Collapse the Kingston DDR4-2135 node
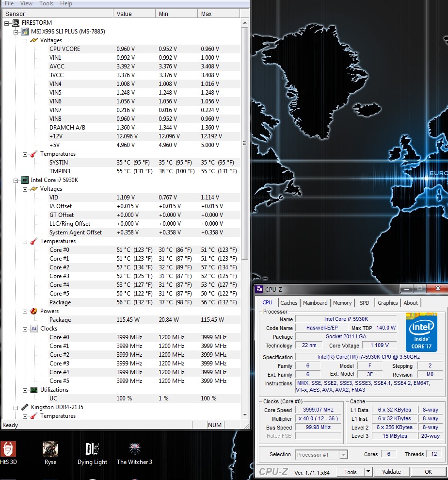The width and height of the screenshot is (448, 480). (16, 408)
